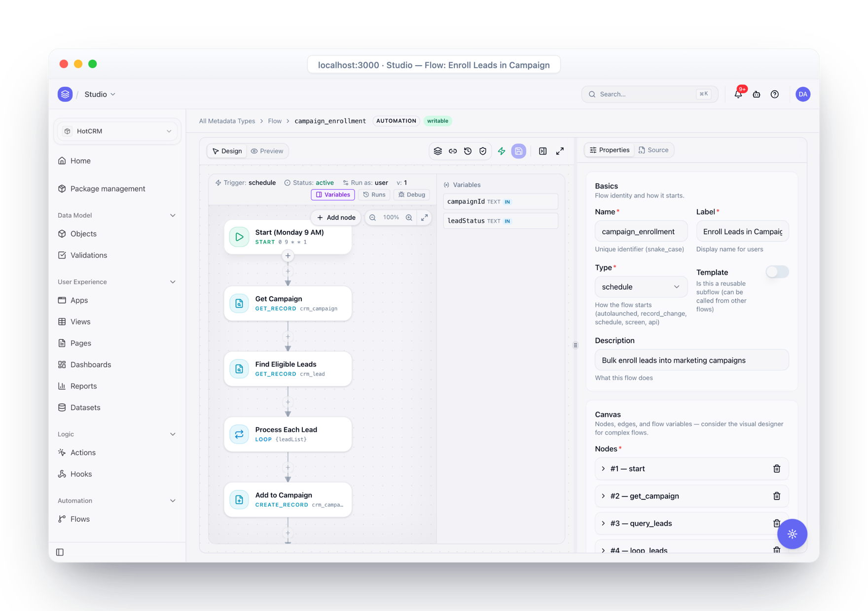The image size is (868, 611).
Task: Click the campaignId variable row
Action: pos(501,202)
